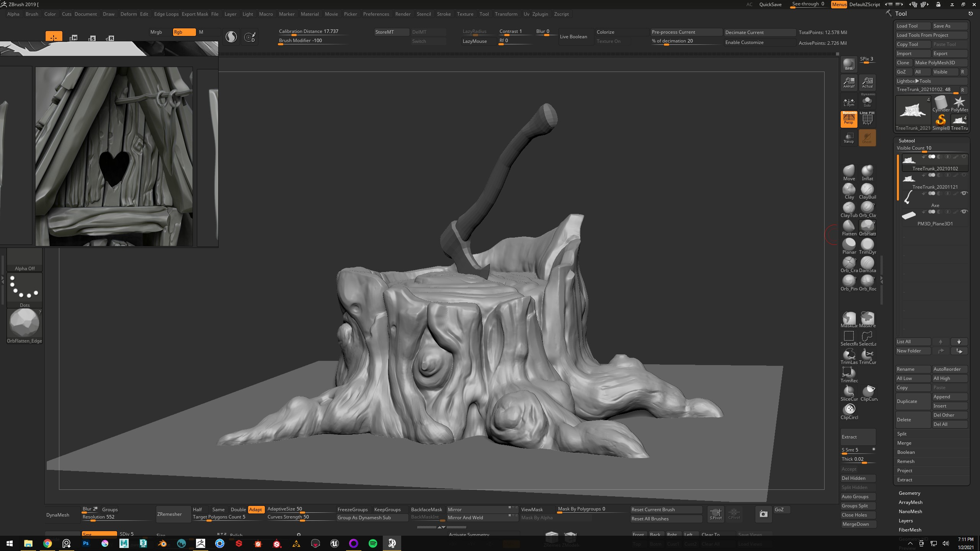
Task: Select the MaskLasso brush
Action: [849, 320]
